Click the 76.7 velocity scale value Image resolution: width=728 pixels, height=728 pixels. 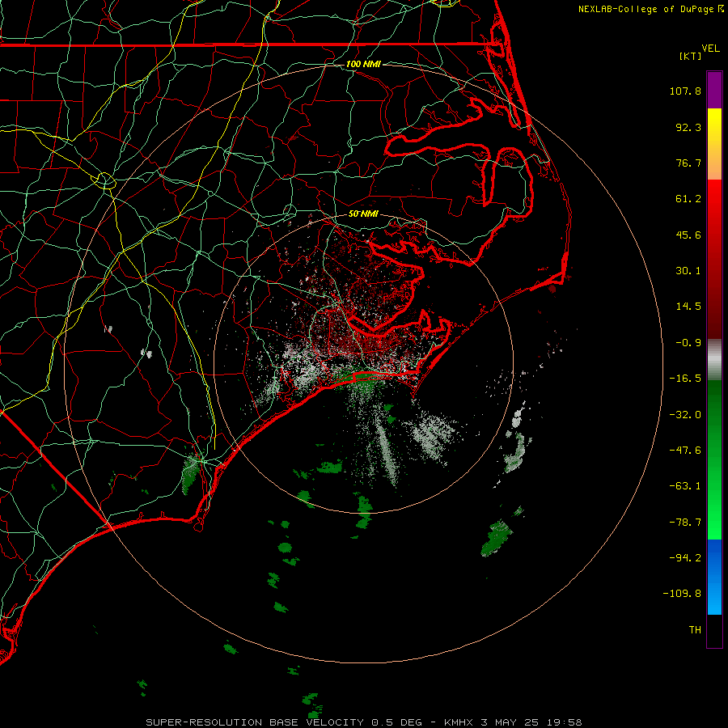(688, 163)
